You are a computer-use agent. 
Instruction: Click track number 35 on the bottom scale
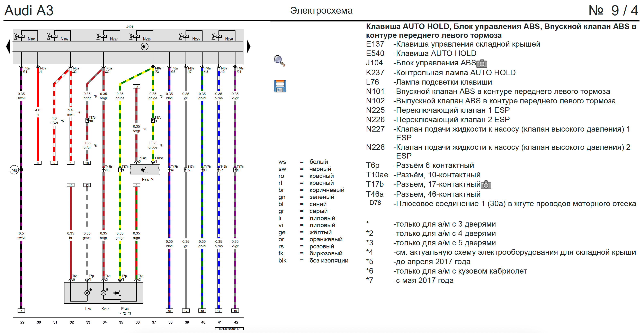(121, 322)
